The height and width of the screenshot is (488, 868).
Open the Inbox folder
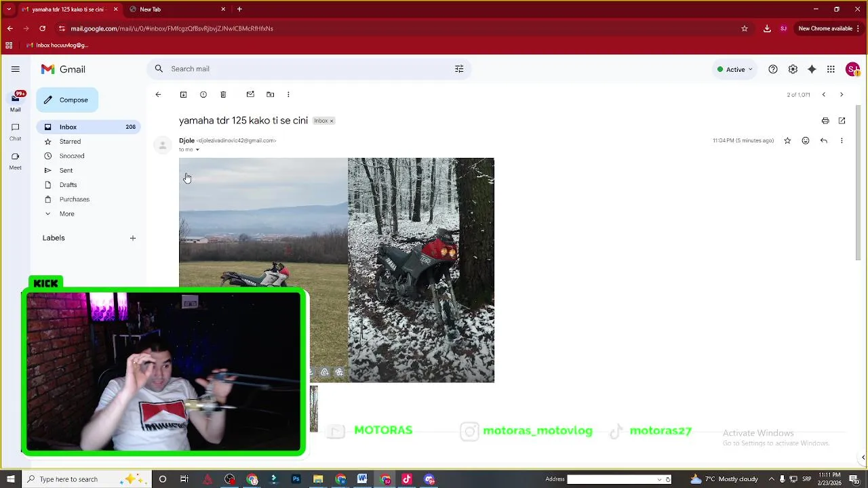[88, 127]
